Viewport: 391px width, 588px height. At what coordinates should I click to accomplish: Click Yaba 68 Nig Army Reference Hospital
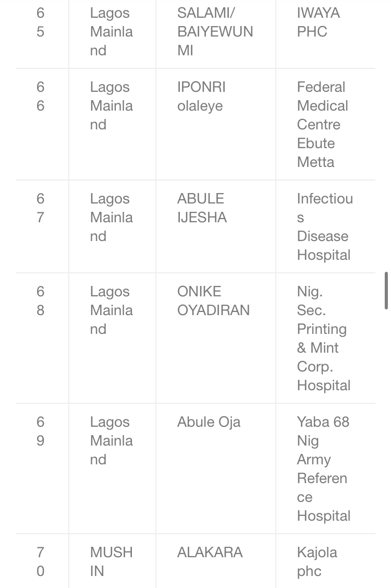pyautogui.click(x=325, y=469)
